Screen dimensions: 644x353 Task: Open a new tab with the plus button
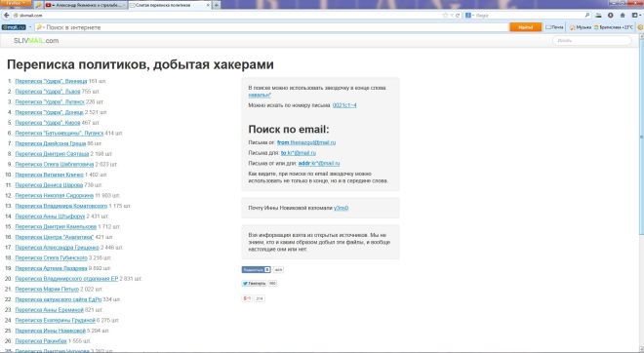[x=217, y=5]
